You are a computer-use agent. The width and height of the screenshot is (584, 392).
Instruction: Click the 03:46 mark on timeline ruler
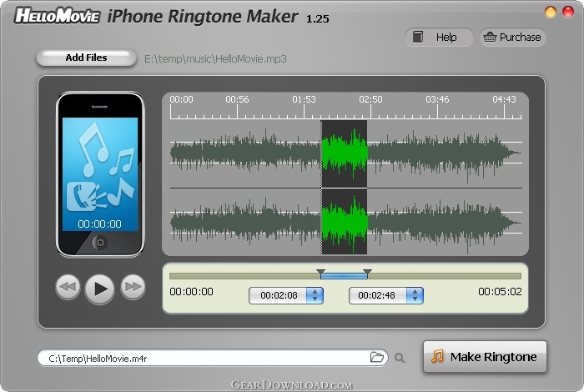(x=437, y=99)
